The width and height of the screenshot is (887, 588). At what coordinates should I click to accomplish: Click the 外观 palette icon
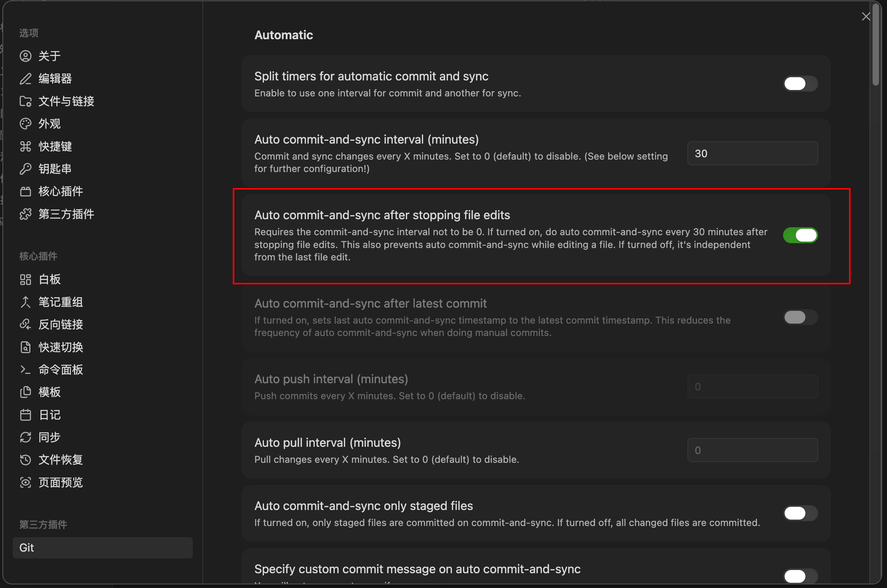point(26,124)
